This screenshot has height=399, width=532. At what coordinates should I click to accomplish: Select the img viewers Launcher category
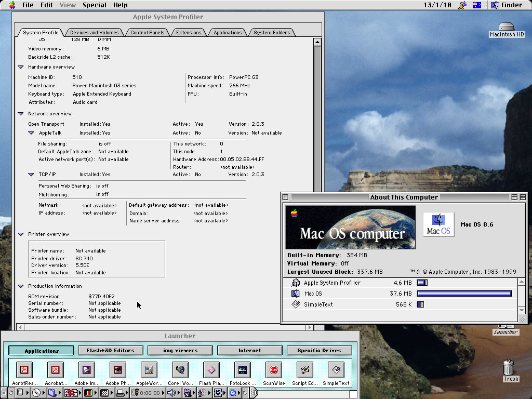180,351
